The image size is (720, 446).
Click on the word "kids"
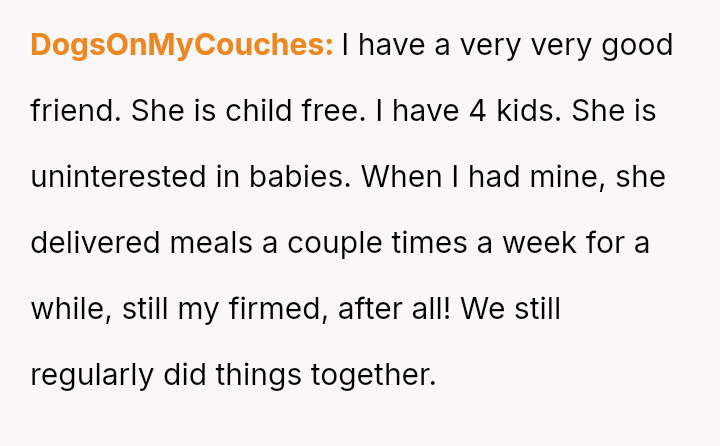[527, 111]
